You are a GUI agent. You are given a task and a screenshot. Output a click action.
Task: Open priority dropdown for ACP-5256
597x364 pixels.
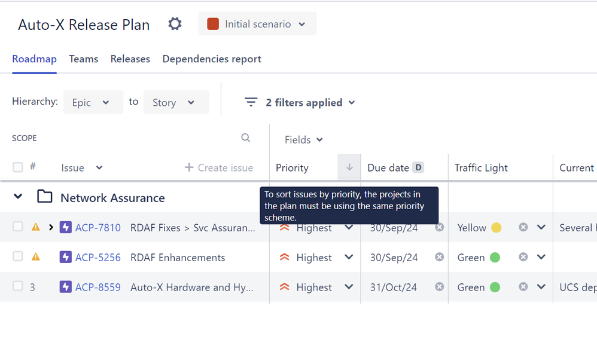349,257
